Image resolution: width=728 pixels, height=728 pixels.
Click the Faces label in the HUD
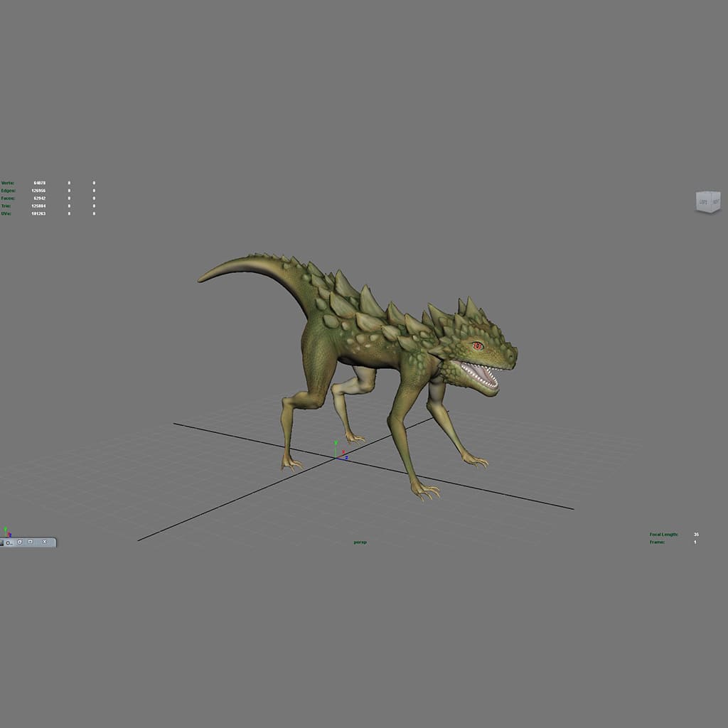click(8, 198)
